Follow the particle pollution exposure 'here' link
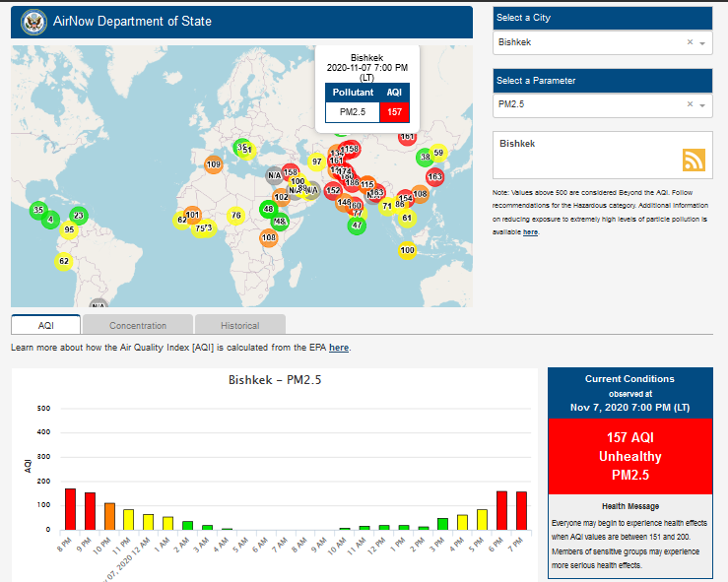Screen dimensions: 728x582 click(530, 231)
